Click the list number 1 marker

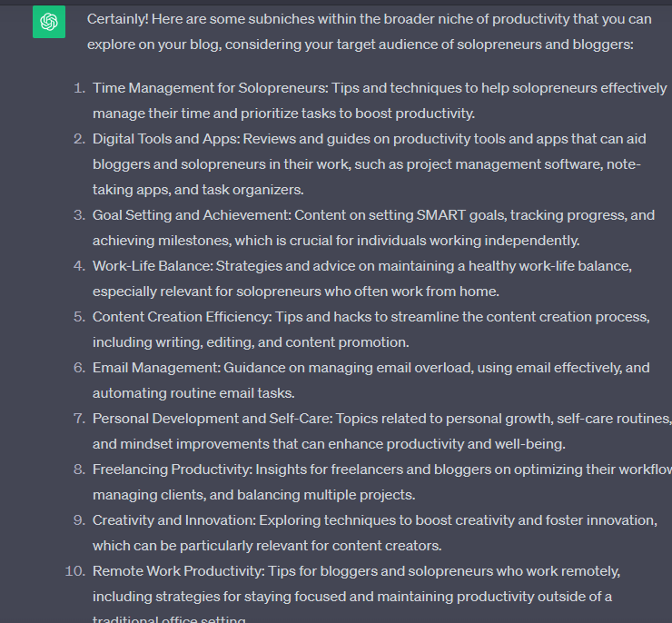point(80,88)
